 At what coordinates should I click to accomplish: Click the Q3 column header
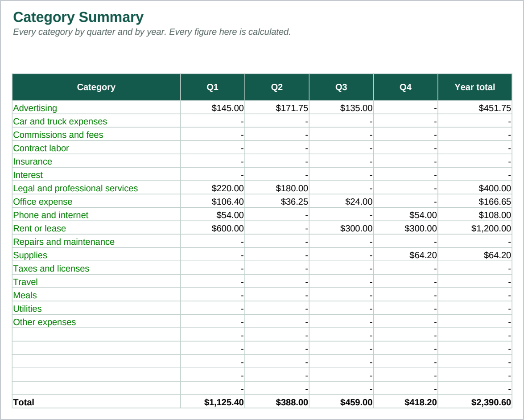point(341,87)
